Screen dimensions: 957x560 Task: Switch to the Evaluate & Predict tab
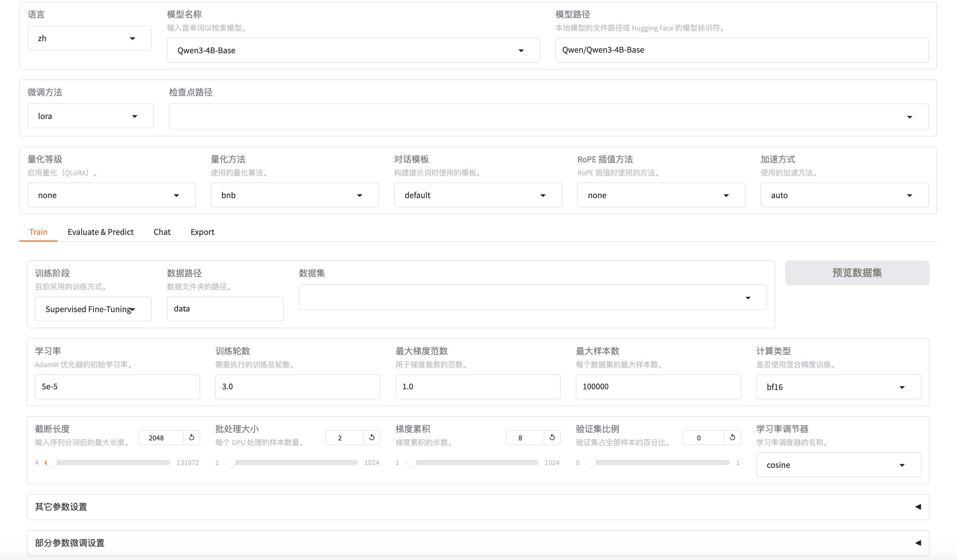click(x=101, y=232)
